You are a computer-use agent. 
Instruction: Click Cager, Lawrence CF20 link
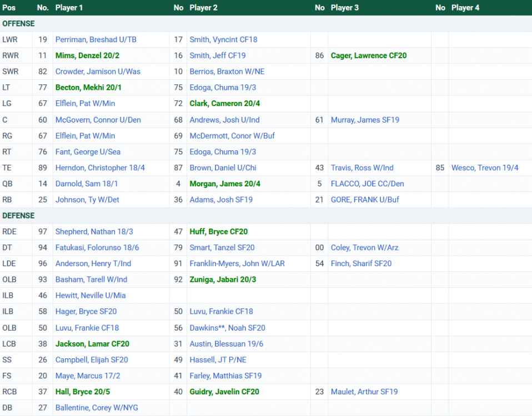click(x=369, y=55)
